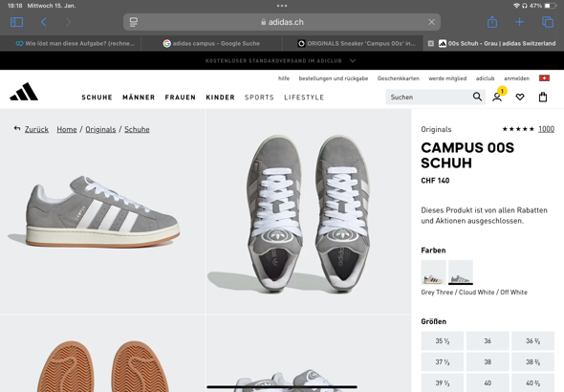Viewport: 564px width, 392px height.
Task: Go back to the previous page
Action: click(44, 22)
